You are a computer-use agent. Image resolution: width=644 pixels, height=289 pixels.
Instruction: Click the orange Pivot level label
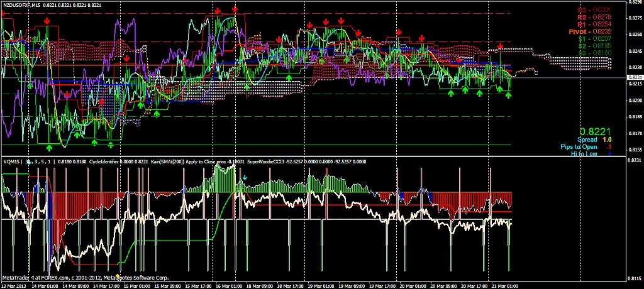point(594,30)
